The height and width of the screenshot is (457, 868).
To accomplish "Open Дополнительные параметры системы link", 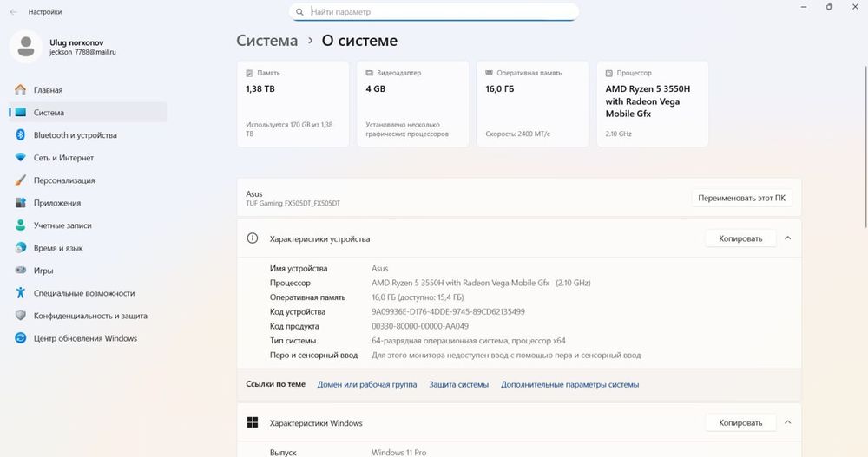I will tap(569, 384).
